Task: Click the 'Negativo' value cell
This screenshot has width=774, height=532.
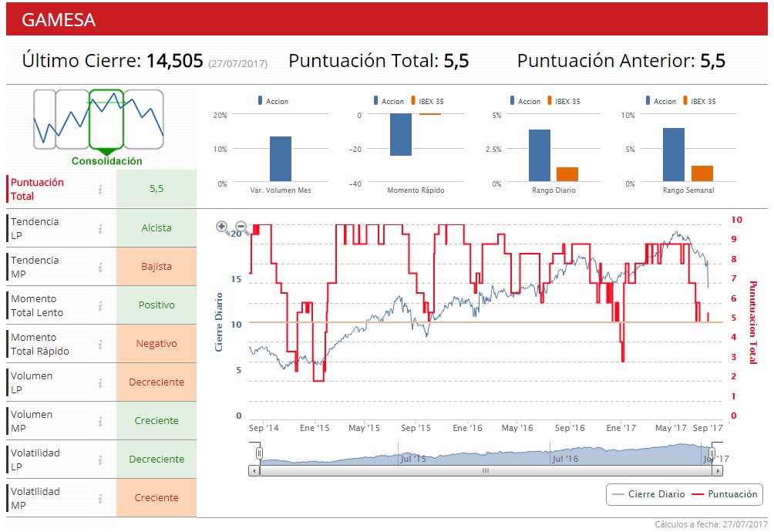Action: (156, 343)
